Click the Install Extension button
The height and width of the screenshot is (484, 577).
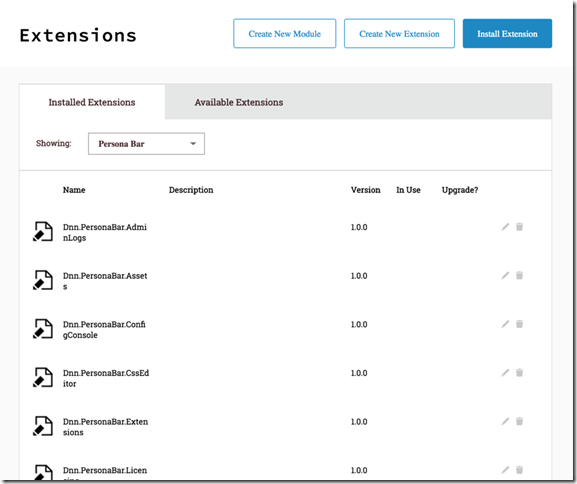(507, 33)
